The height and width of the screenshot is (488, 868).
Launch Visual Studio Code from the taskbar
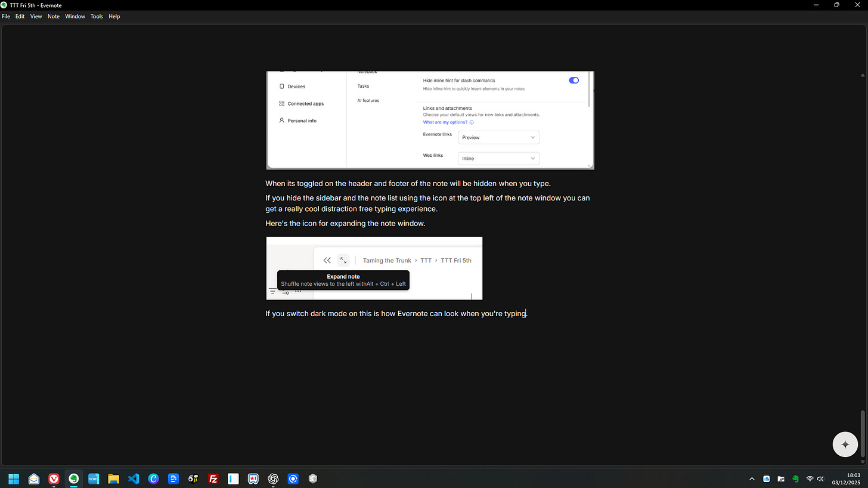[134, 478]
